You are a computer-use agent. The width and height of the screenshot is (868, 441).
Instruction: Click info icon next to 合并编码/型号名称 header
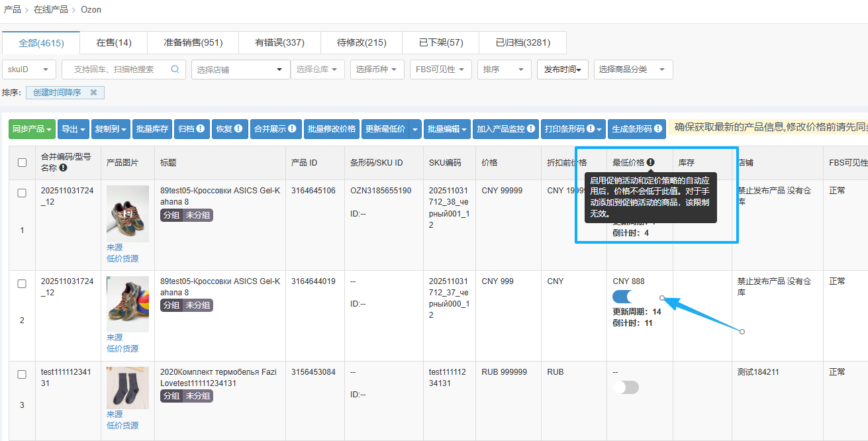tap(63, 168)
